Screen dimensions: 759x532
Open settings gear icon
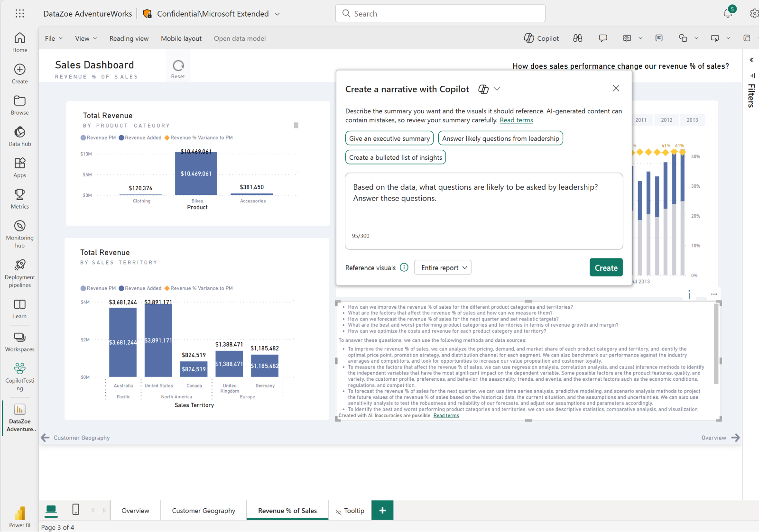tap(754, 13)
